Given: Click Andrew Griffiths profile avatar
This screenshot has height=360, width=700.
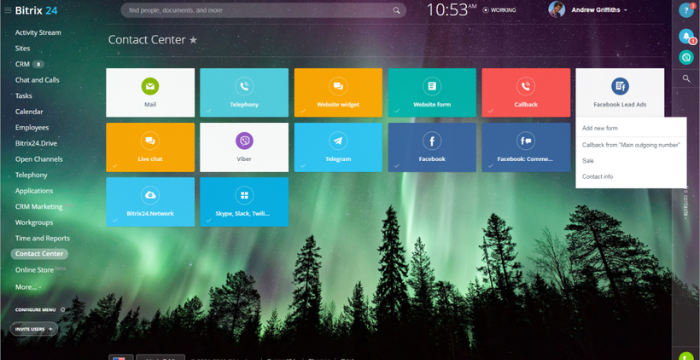Looking at the screenshot, I should 556,9.
